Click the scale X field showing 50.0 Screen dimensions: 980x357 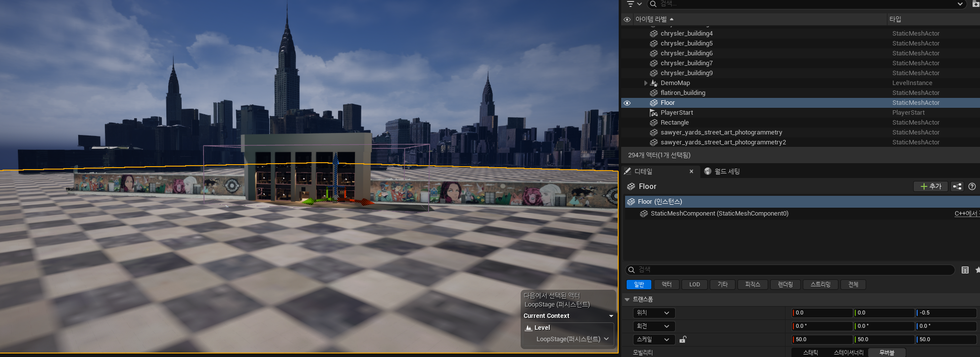pos(822,340)
